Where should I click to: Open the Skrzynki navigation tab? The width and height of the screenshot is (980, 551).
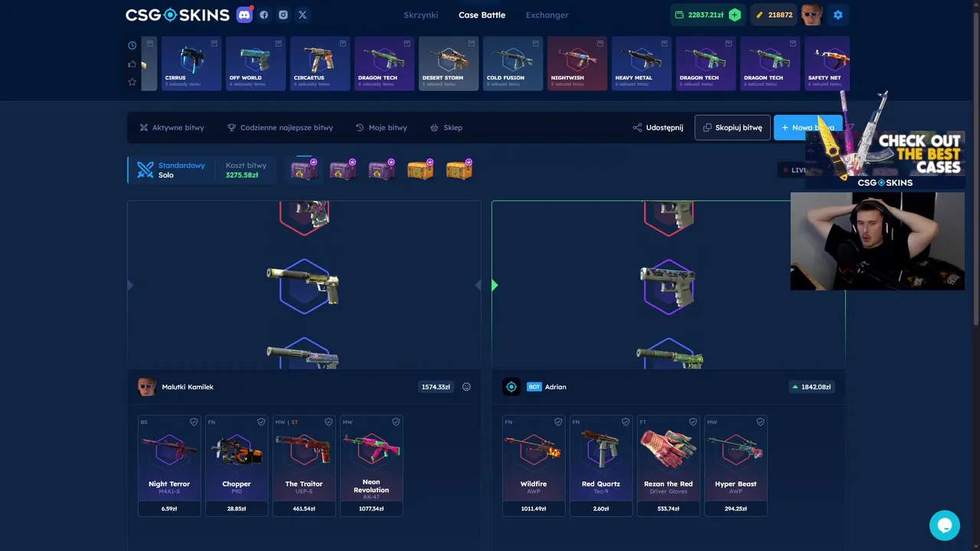point(421,15)
